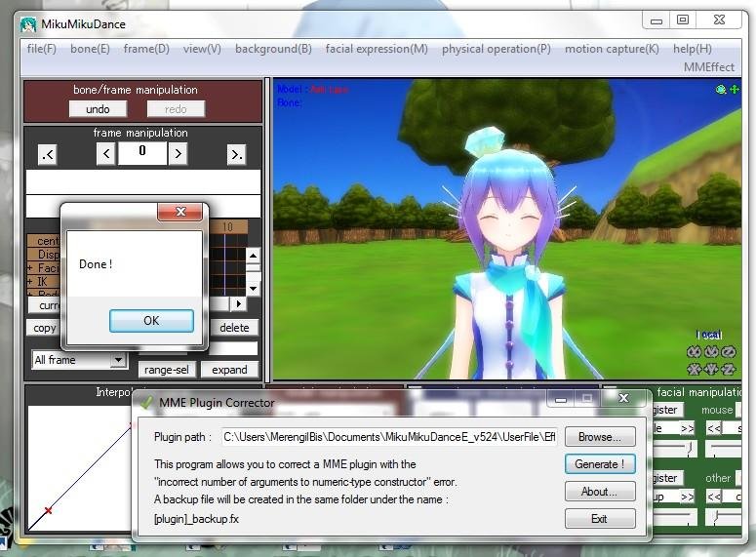Click the X-axis rotate icon in viewport
Viewport: 756px width, 557px height.
click(694, 352)
